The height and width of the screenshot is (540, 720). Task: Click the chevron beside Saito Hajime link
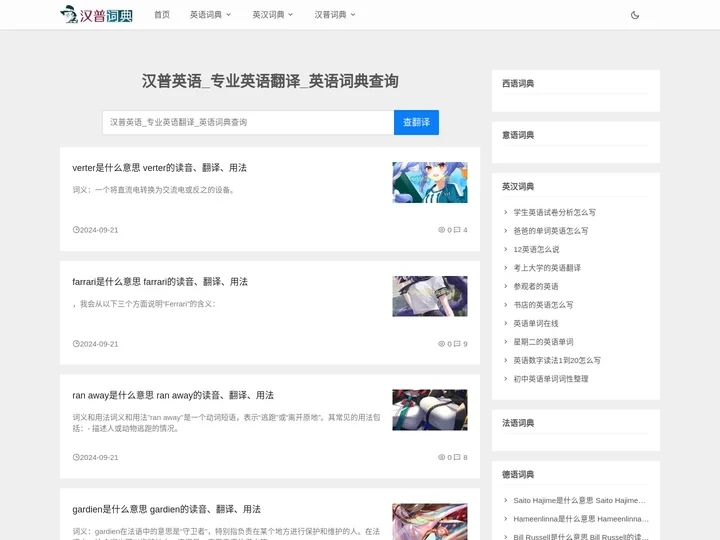[x=506, y=500]
